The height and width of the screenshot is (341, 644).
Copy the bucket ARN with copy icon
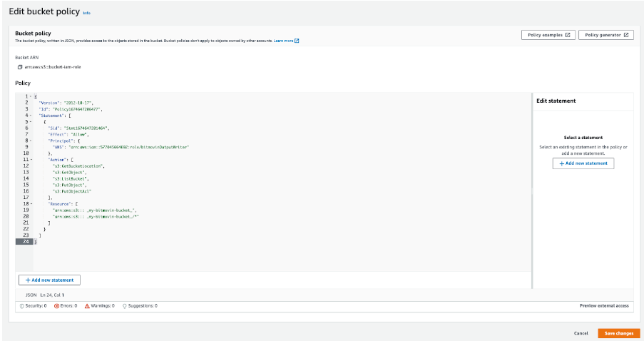tap(19, 67)
